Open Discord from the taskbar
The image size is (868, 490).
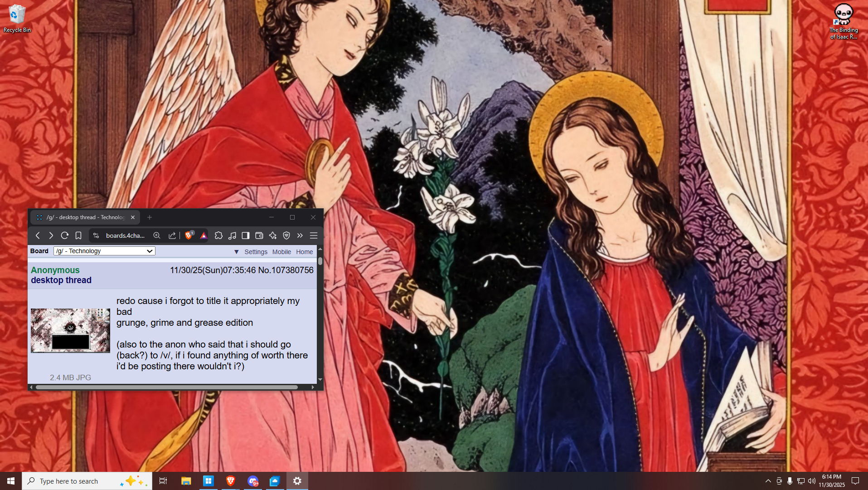[253, 481]
